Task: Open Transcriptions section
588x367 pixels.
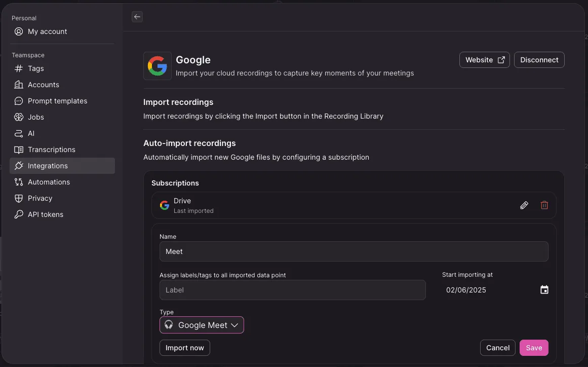Action: [x=62, y=150]
